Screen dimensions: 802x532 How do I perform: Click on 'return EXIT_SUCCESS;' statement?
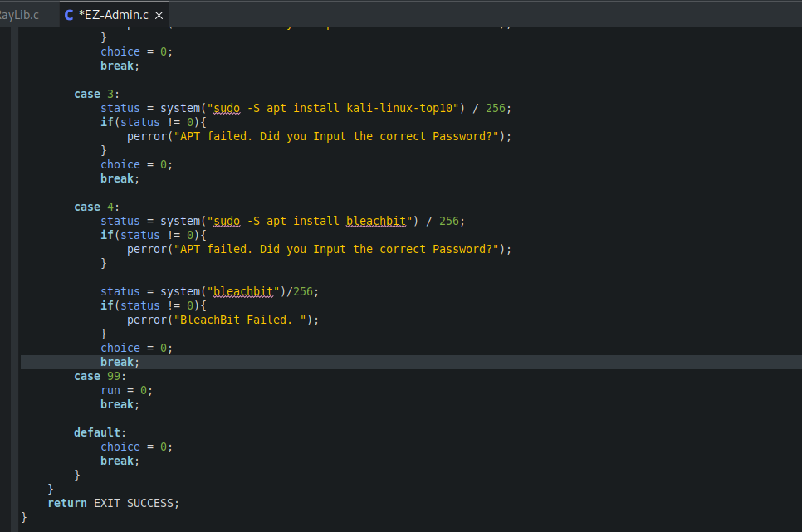113,503
